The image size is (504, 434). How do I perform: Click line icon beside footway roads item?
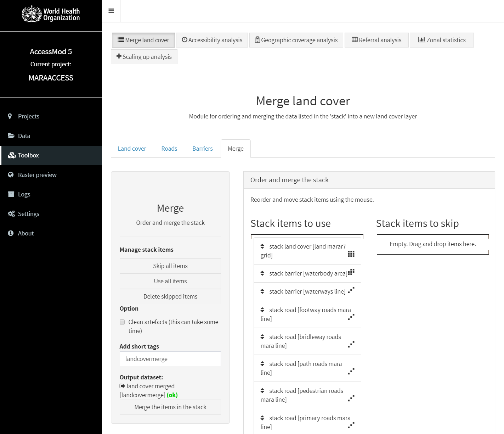pos(351,317)
